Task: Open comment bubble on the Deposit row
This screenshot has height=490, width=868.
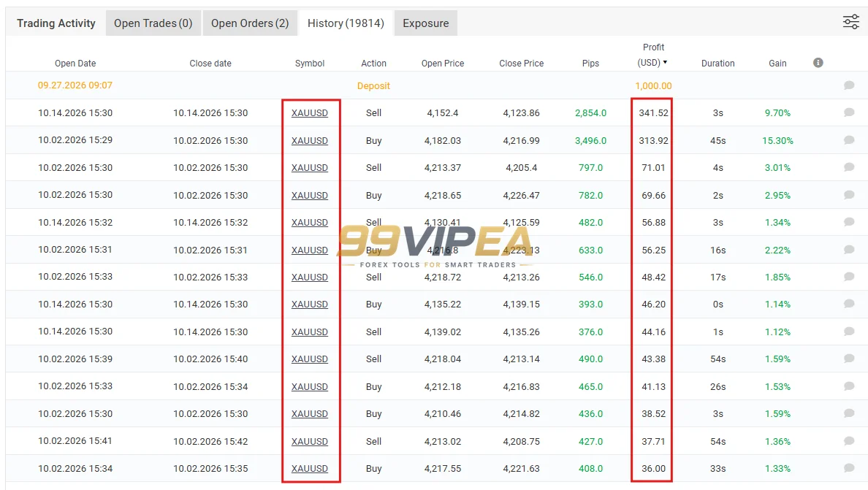Action: [848, 85]
